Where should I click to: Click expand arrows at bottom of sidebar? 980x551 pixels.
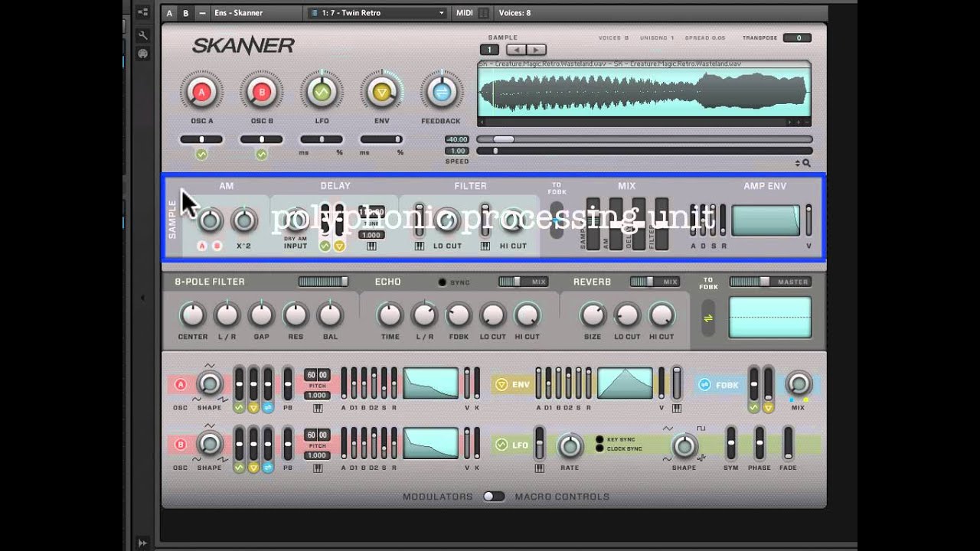coord(142,543)
